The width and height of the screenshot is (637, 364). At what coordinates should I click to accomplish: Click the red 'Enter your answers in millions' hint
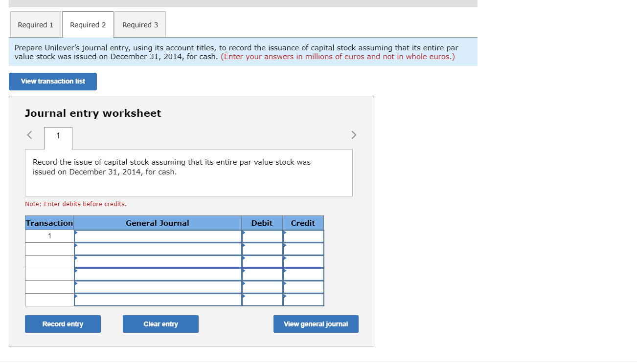tap(338, 57)
